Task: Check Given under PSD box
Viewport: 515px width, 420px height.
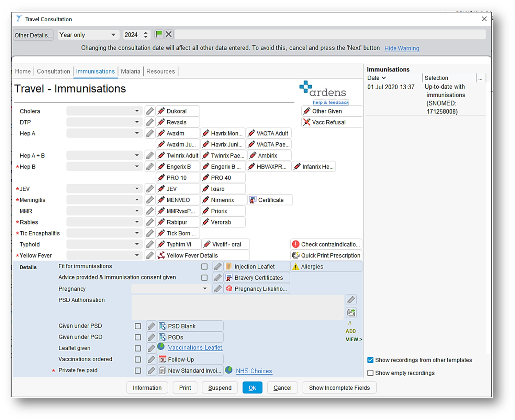Action: (x=138, y=326)
